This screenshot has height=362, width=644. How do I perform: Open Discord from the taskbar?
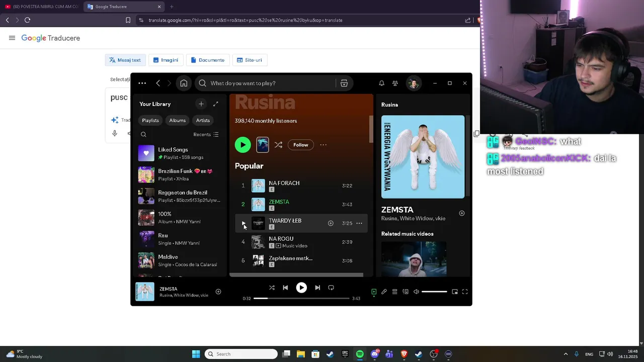coord(374,354)
